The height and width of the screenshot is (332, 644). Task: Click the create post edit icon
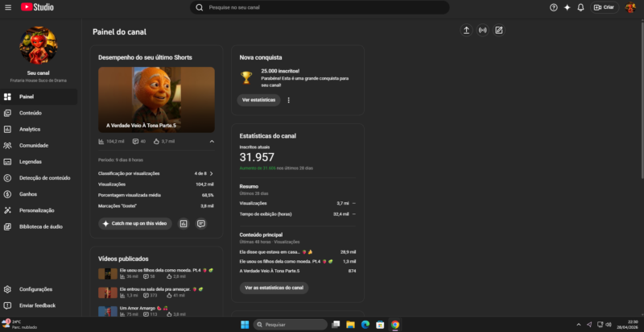point(498,30)
